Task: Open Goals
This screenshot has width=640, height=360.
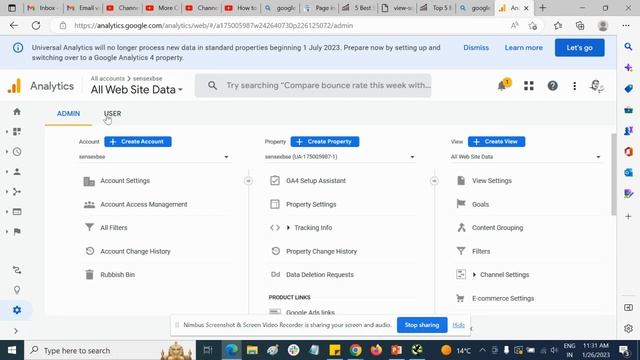Action: [480, 204]
